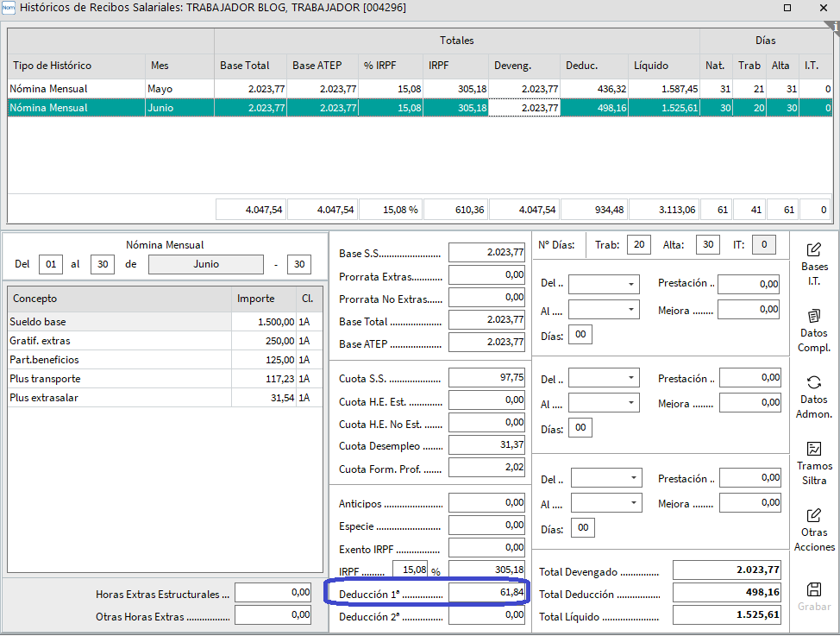This screenshot has width=840, height=636.
Task: Click the 'Líquido' column header
Action: 664,66
